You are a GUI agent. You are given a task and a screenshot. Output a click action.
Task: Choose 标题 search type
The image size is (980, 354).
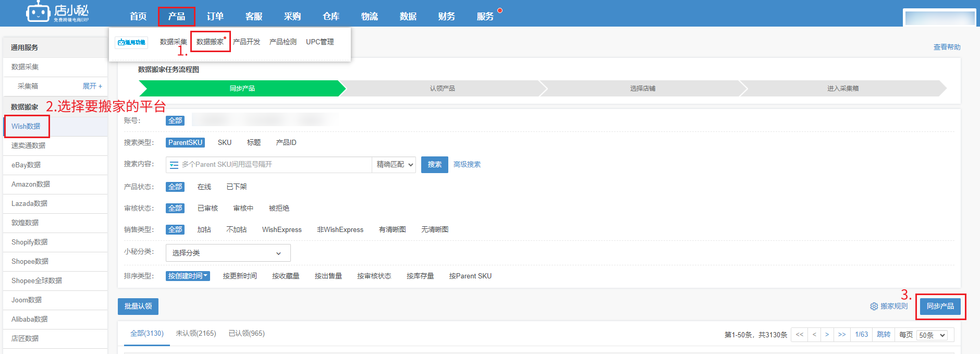[x=254, y=142]
